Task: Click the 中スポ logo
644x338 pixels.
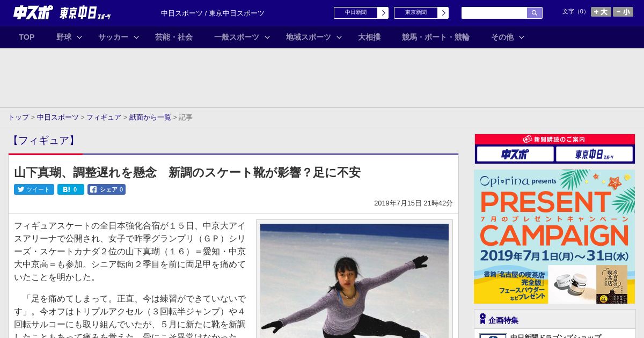Action: (33, 13)
